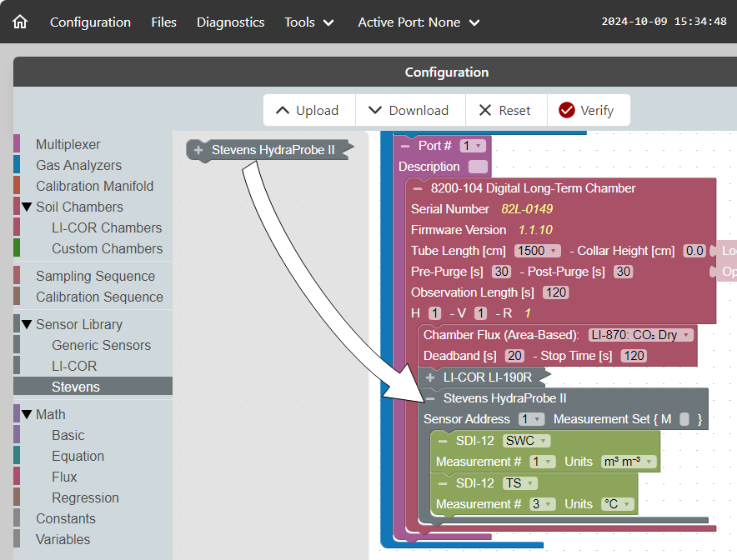Click the Download chevron icon
Screen dimensions: 737x560
(375, 110)
